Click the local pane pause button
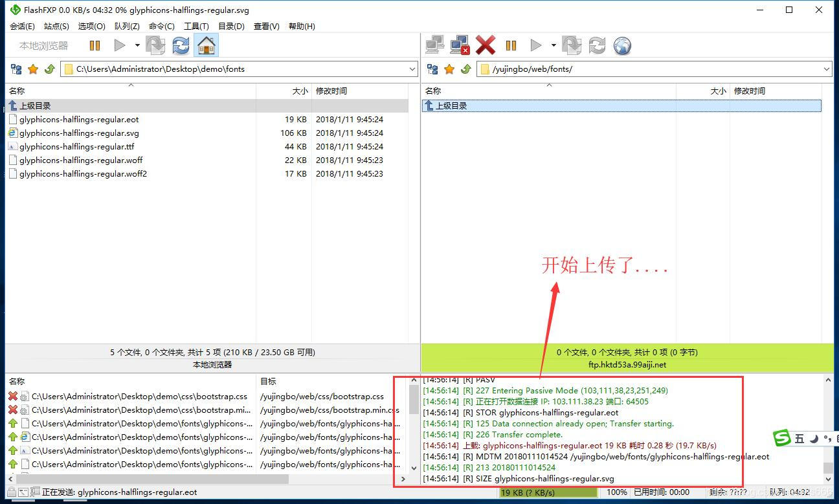This screenshot has width=839, height=504. pyautogui.click(x=95, y=45)
